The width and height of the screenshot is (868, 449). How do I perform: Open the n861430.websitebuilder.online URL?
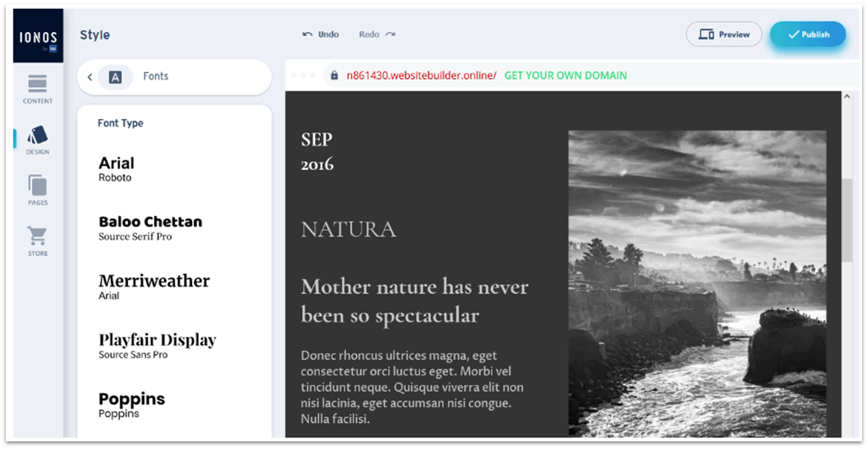[421, 76]
